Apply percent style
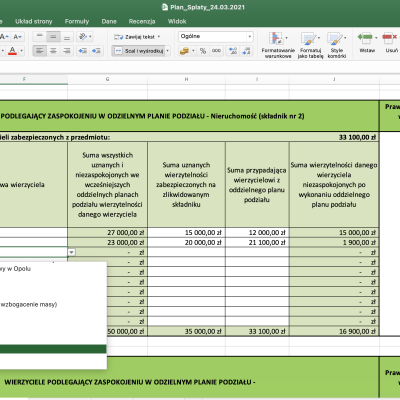The width and height of the screenshot is (400, 400). click(203, 51)
